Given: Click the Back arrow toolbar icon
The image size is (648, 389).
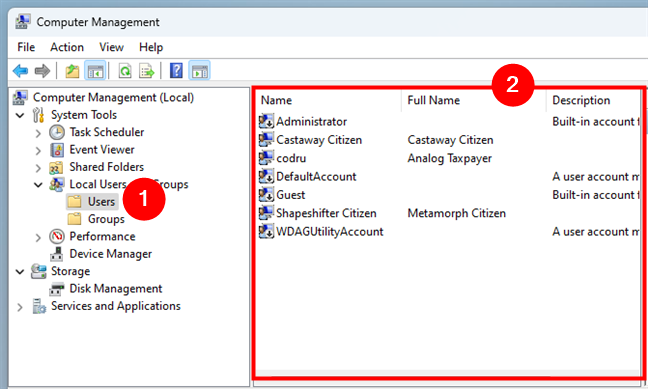Looking at the screenshot, I should click(20, 71).
